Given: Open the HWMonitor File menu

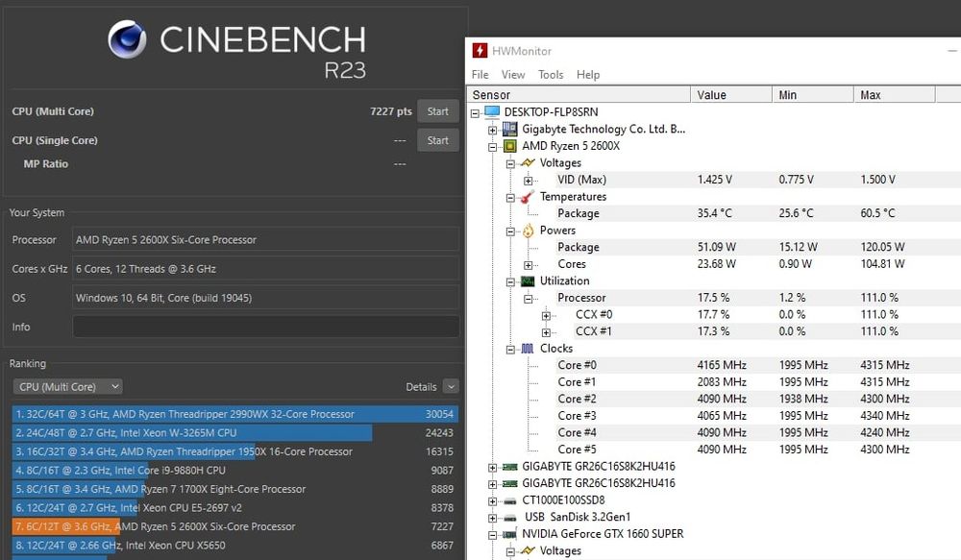Looking at the screenshot, I should [480, 75].
